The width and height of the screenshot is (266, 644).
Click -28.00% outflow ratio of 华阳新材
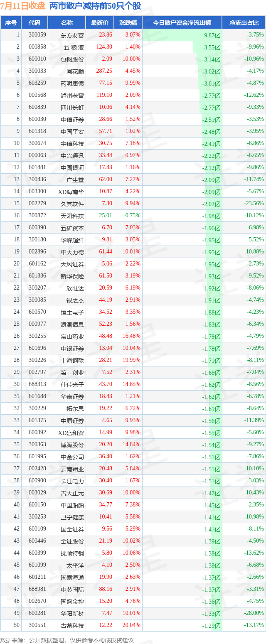254,613
